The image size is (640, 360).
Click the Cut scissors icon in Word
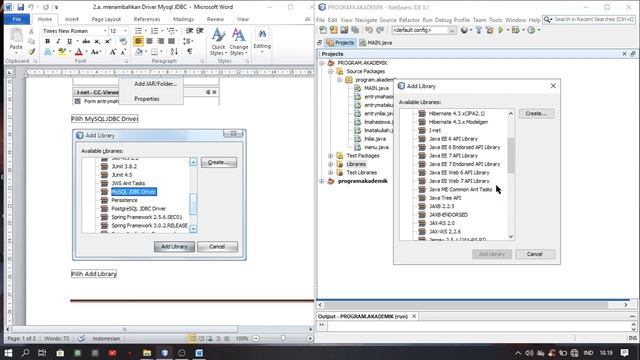click(x=31, y=31)
